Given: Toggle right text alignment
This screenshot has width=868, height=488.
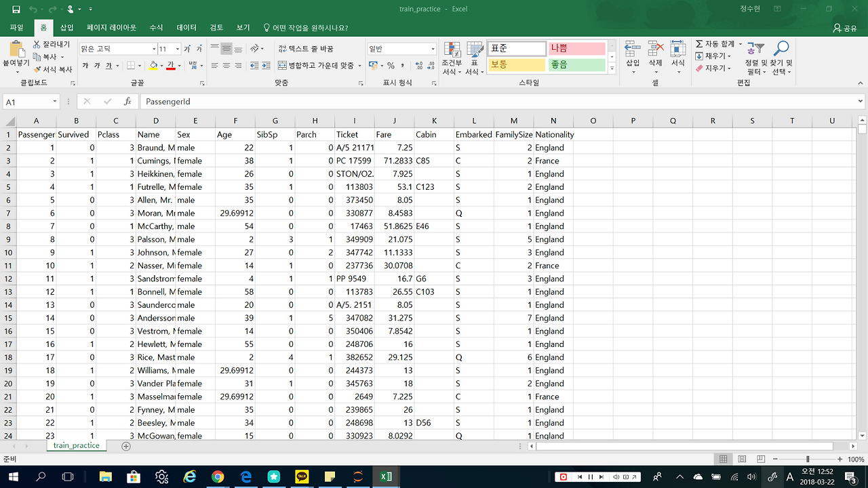Looking at the screenshot, I should coord(238,66).
